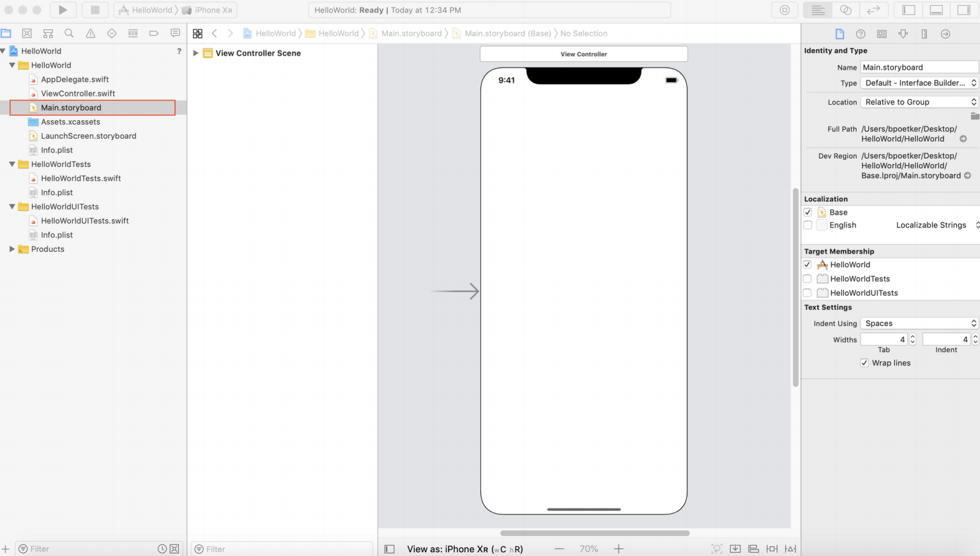Image resolution: width=980 pixels, height=556 pixels.
Task: Open the Symbol navigator tab
Action: pos(48,33)
